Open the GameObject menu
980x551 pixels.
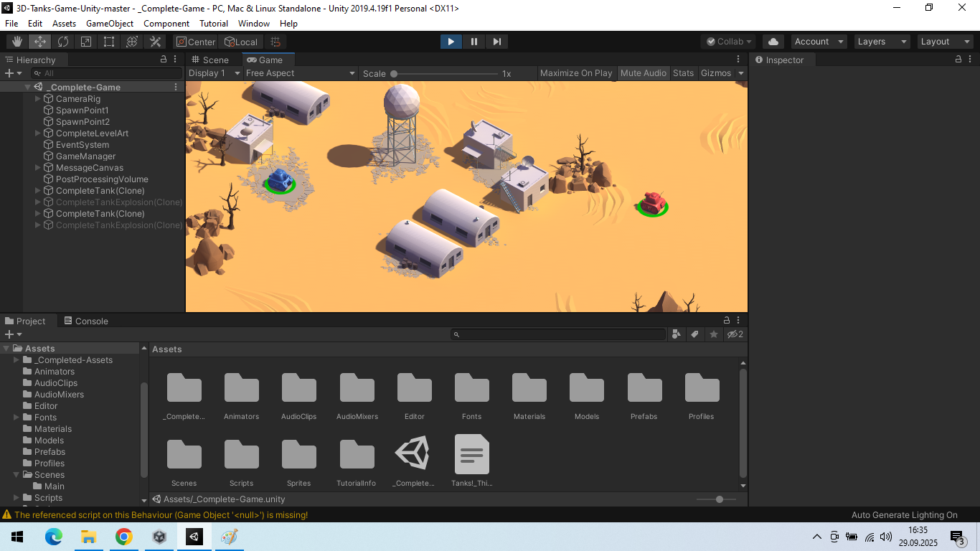tap(110, 24)
